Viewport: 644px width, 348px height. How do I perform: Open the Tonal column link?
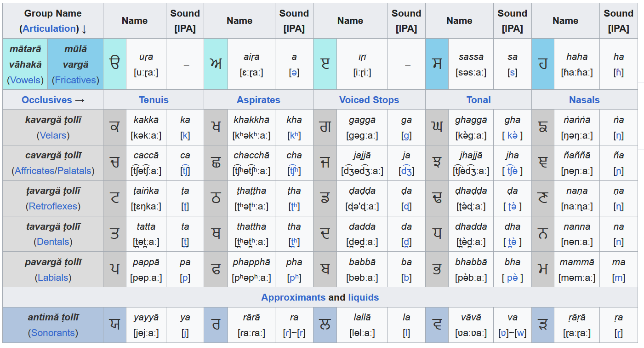point(479,100)
